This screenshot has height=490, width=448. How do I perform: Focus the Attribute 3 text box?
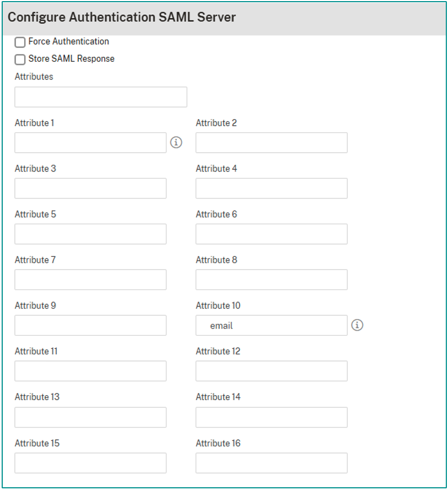90,188
